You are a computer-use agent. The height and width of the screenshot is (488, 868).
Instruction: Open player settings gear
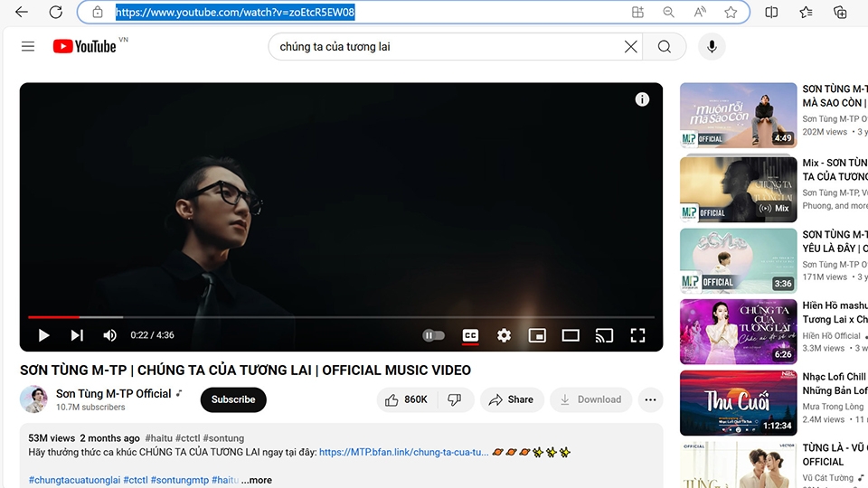point(504,335)
